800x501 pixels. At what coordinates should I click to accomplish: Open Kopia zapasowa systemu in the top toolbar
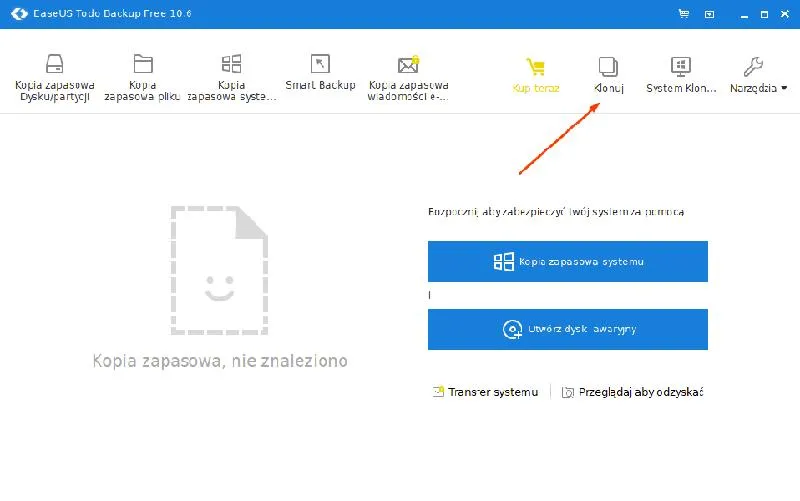point(232,77)
